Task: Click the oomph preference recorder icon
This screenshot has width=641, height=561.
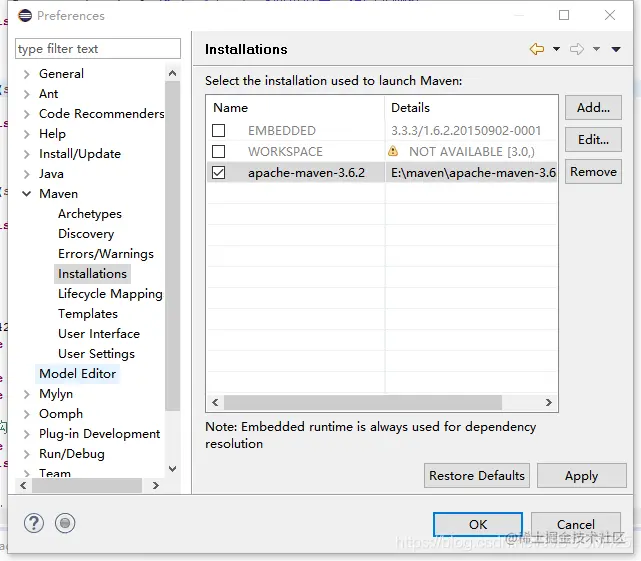Action: pyautogui.click(x=65, y=523)
